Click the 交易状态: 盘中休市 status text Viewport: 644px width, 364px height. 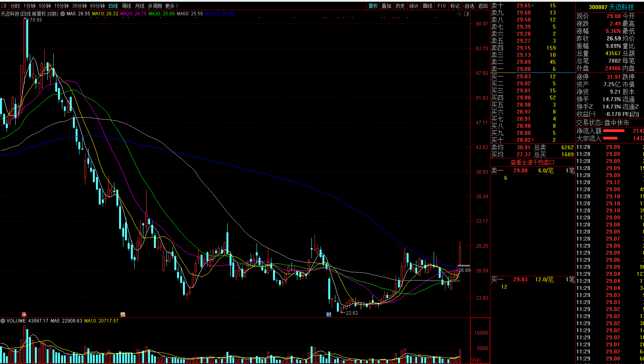click(x=602, y=123)
